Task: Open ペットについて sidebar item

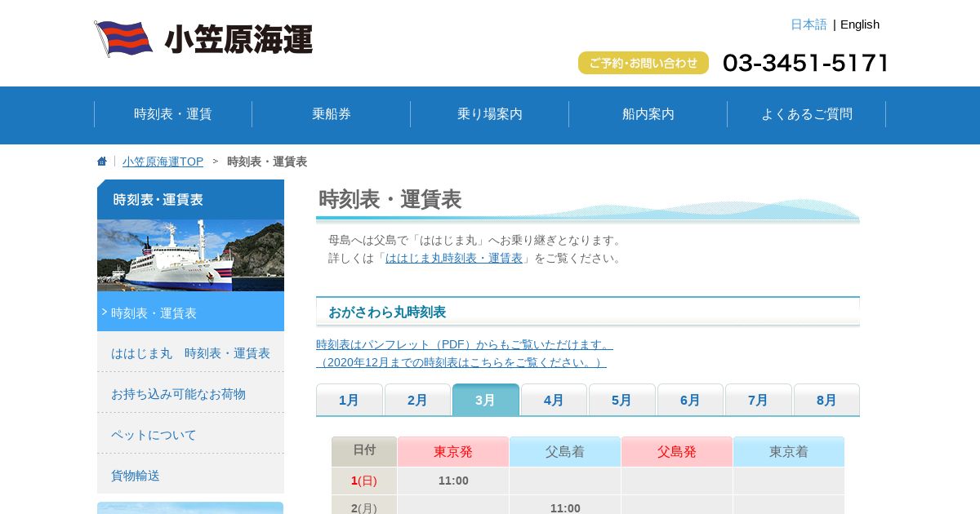Action: [x=190, y=434]
